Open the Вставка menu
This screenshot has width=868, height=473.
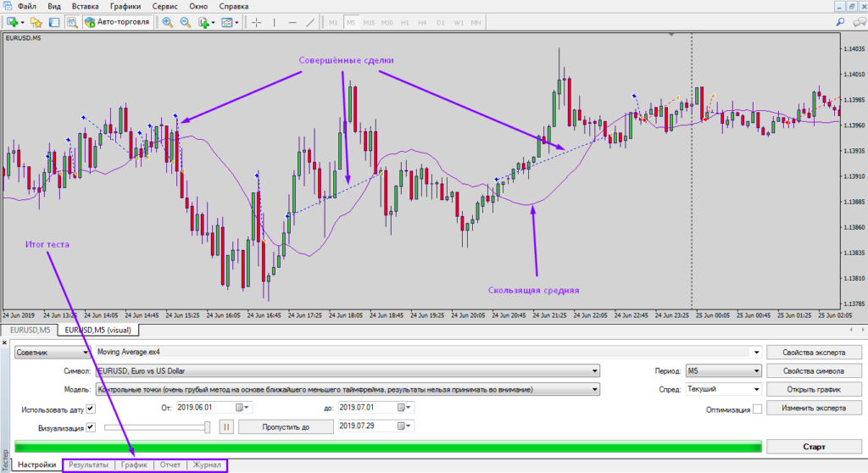click(86, 7)
